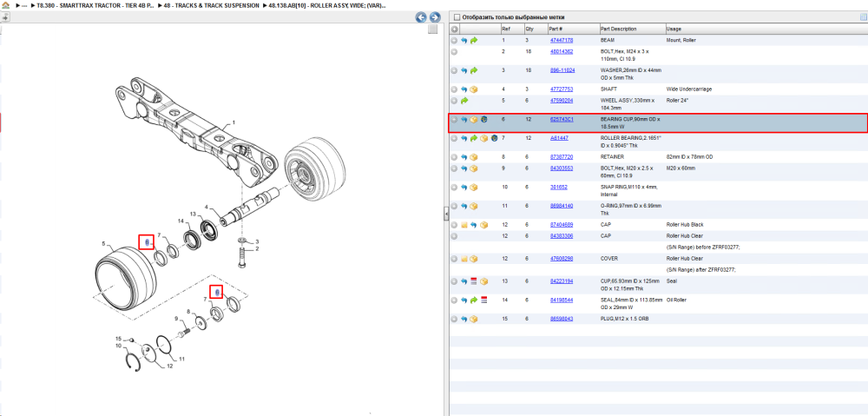
Task: Toggle add circle for SNAP RING row
Action: pyautogui.click(x=454, y=188)
